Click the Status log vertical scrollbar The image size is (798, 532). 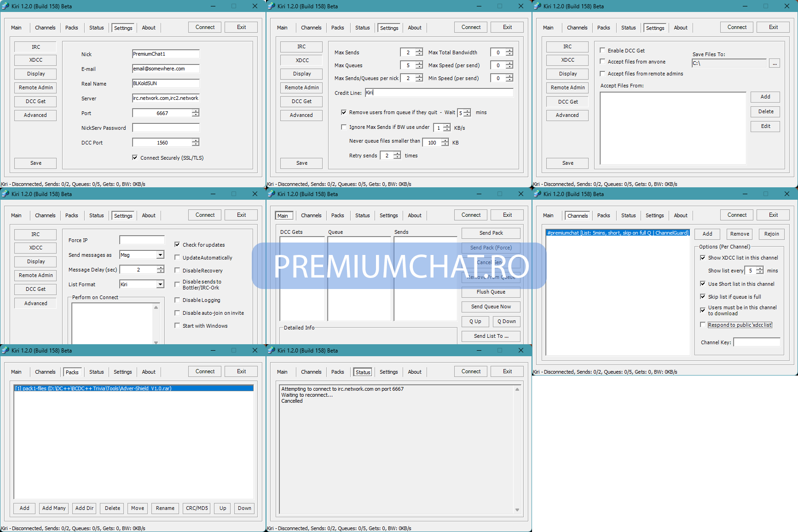517,449
